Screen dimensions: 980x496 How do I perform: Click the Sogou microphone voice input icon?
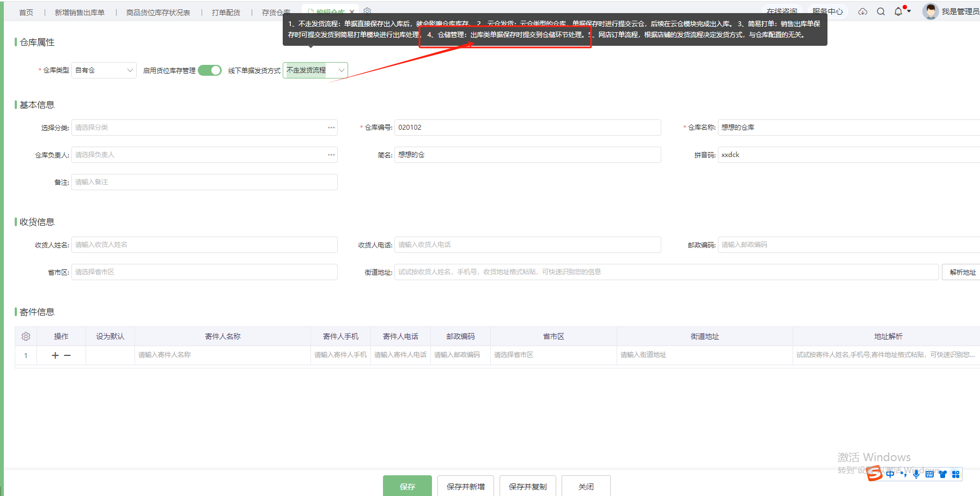tap(916, 474)
